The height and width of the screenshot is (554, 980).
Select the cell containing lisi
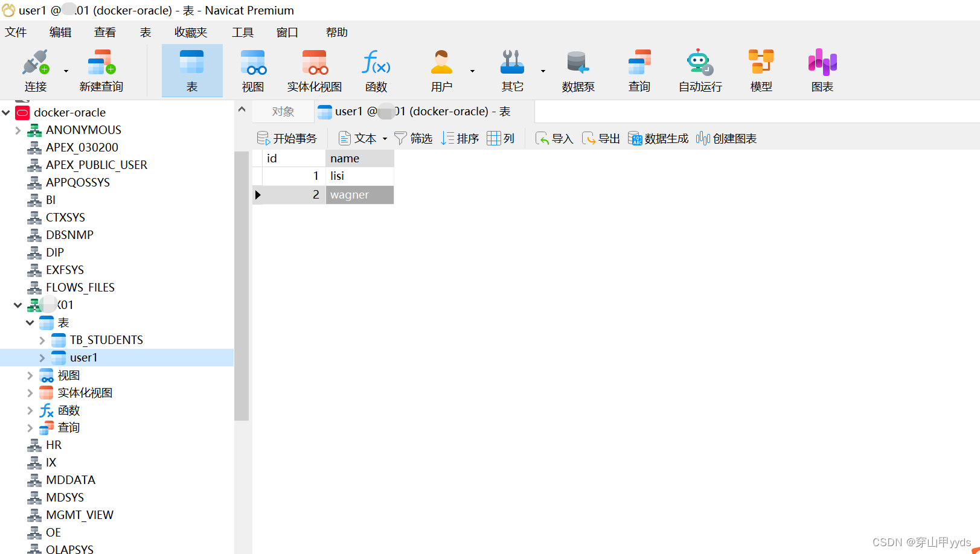[x=360, y=176]
